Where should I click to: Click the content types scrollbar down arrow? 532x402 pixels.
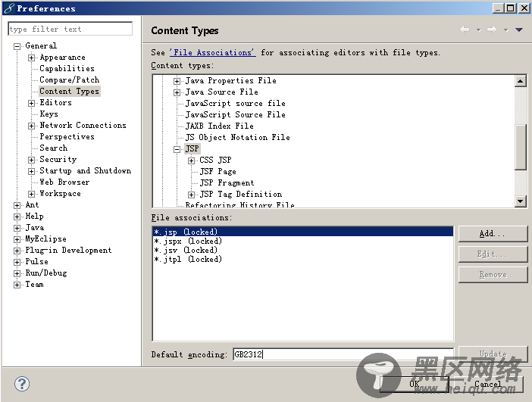click(x=520, y=201)
